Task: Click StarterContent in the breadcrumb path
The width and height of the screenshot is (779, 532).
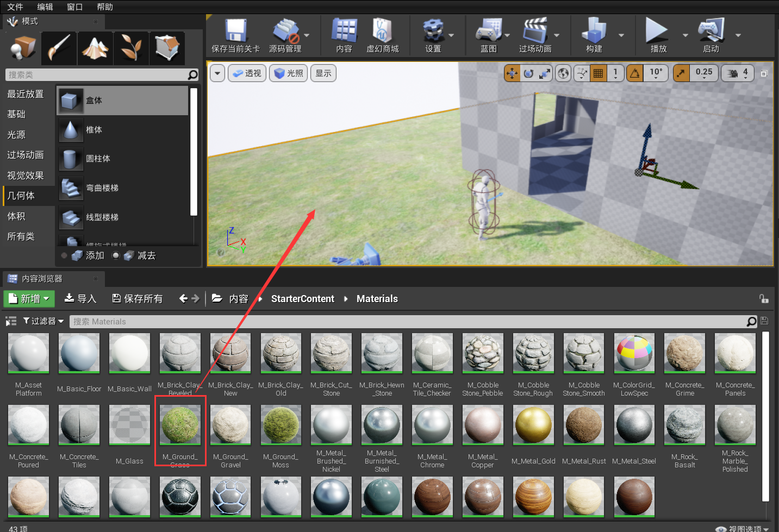Action: click(303, 299)
